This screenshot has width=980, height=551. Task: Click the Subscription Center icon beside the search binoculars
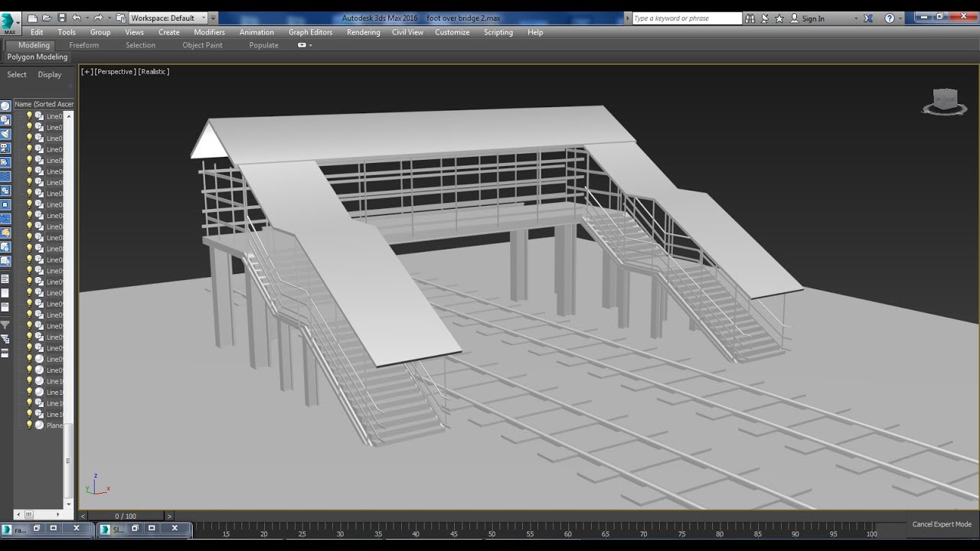pyautogui.click(x=765, y=18)
